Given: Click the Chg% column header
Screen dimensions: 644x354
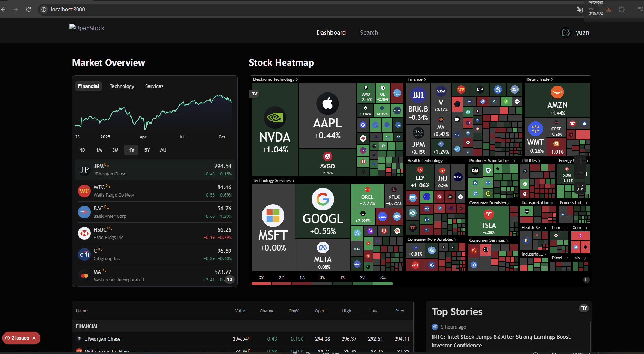Looking at the screenshot, I should 294,311.
